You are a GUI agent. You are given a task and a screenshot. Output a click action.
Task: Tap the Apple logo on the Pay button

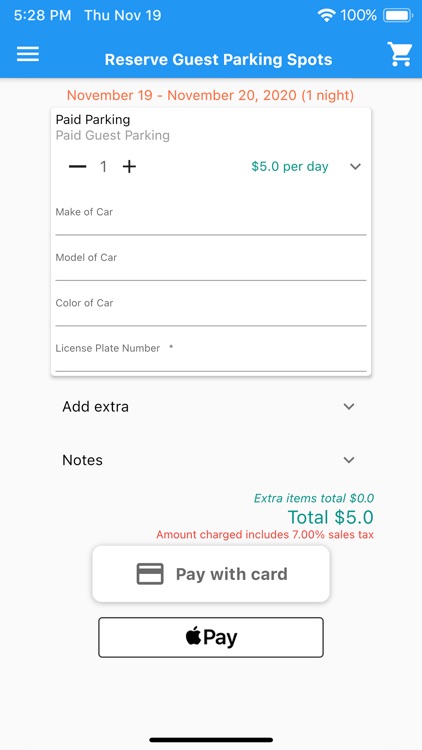pos(193,636)
